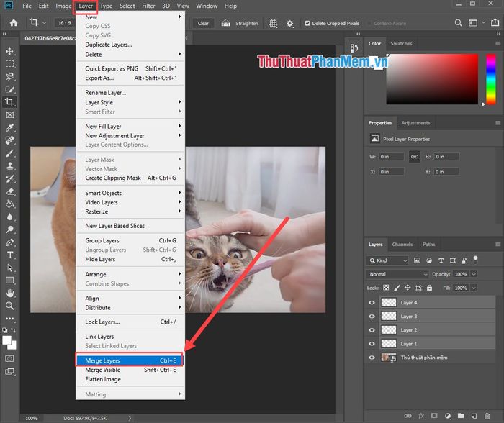Choose Duplicate Layers menu item
This screenshot has height=423, width=504.
tap(130, 45)
